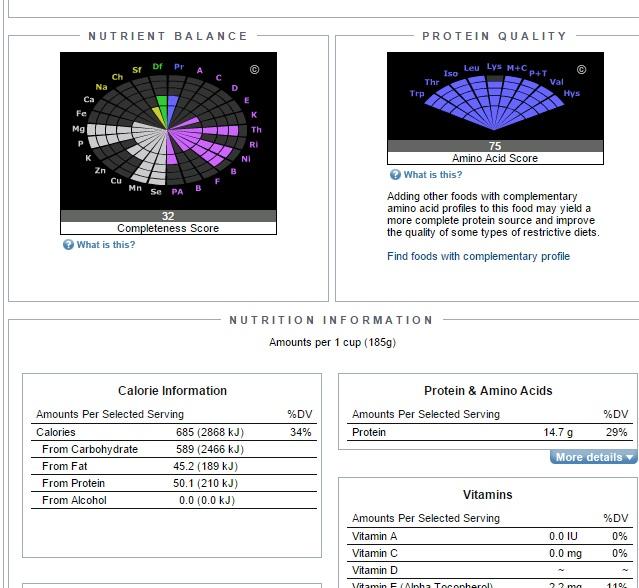Click the 'PROTEIN QUALITY' section title

pos(495,36)
